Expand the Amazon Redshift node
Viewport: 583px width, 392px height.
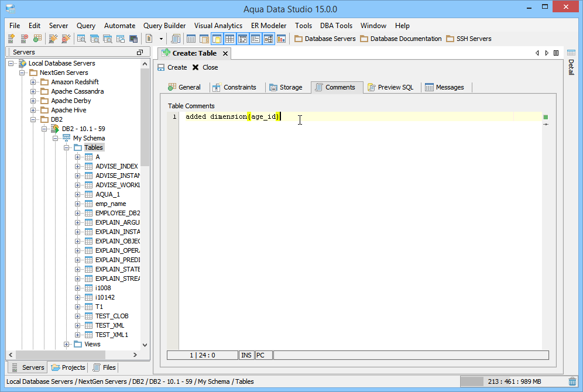tap(33, 82)
